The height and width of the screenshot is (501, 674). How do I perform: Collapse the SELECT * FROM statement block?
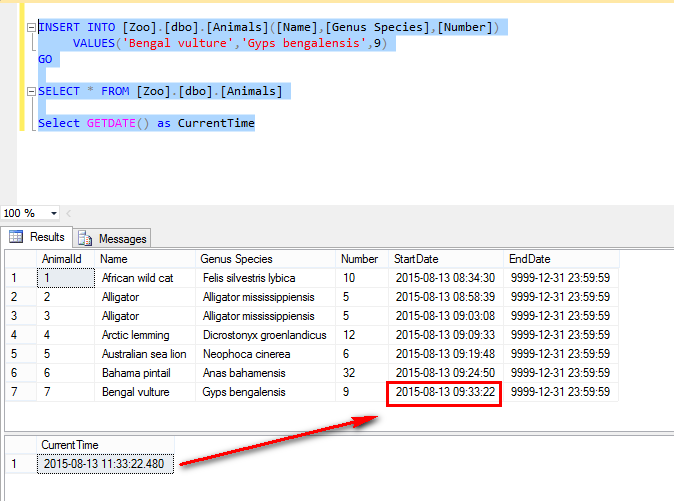31,92
